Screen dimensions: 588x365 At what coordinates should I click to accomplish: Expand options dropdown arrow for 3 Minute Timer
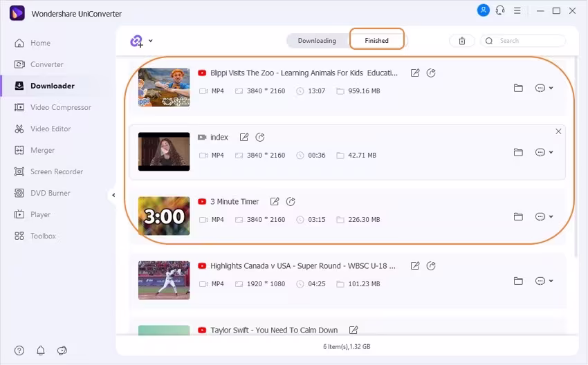click(551, 216)
